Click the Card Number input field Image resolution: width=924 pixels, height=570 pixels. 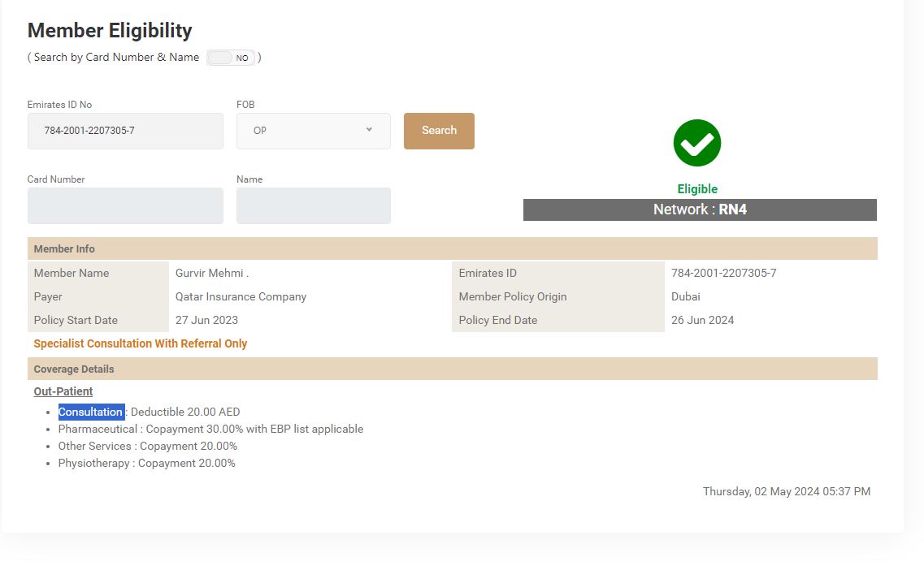pos(125,205)
